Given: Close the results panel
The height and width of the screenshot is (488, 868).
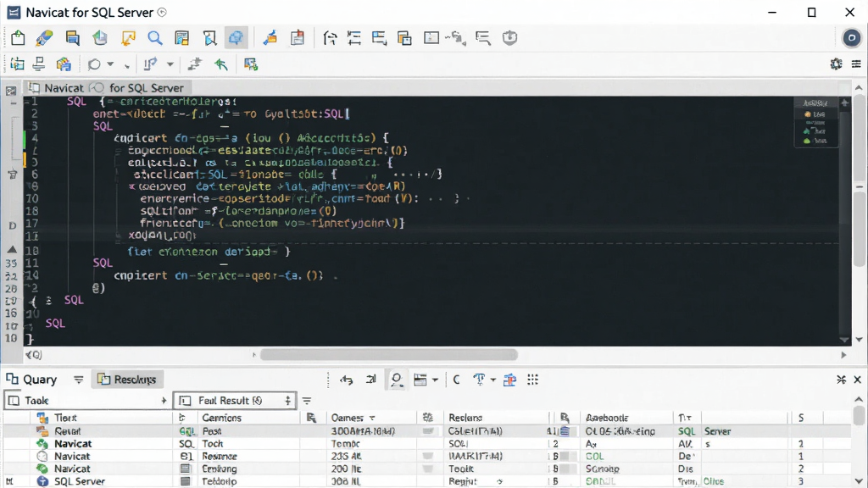Looking at the screenshot, I should pyautogui.click(x=858, y=380).
